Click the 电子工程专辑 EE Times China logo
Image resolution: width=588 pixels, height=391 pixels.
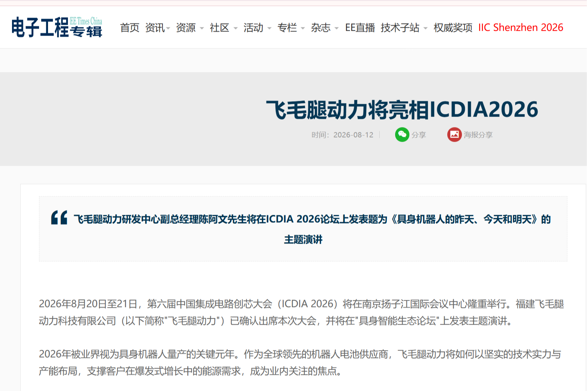pos(57,27)
